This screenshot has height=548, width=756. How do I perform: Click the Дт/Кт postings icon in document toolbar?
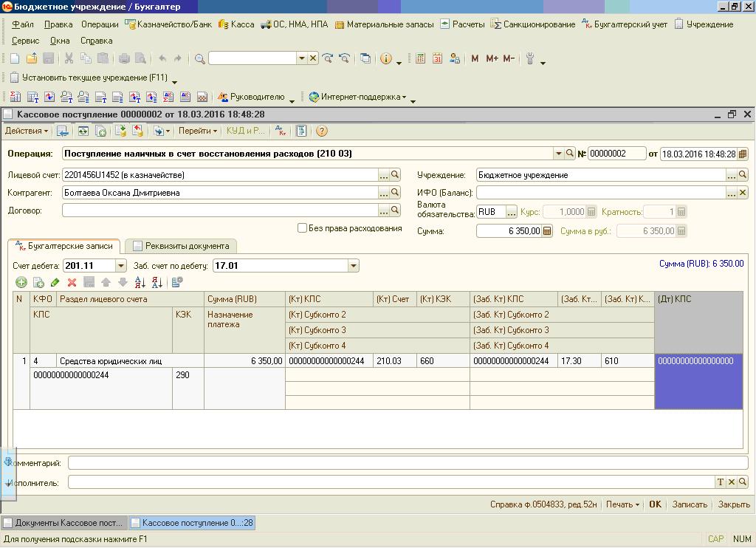tap(281, 131)
